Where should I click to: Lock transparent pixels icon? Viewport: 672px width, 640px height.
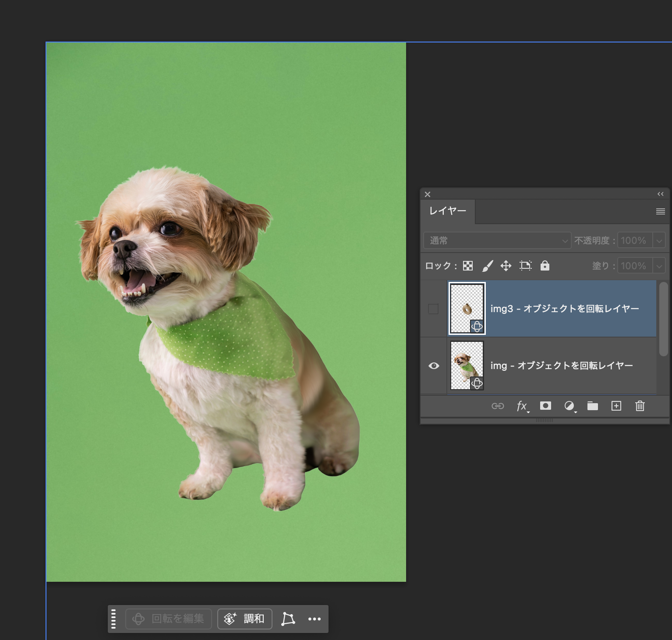click(468, 266)
